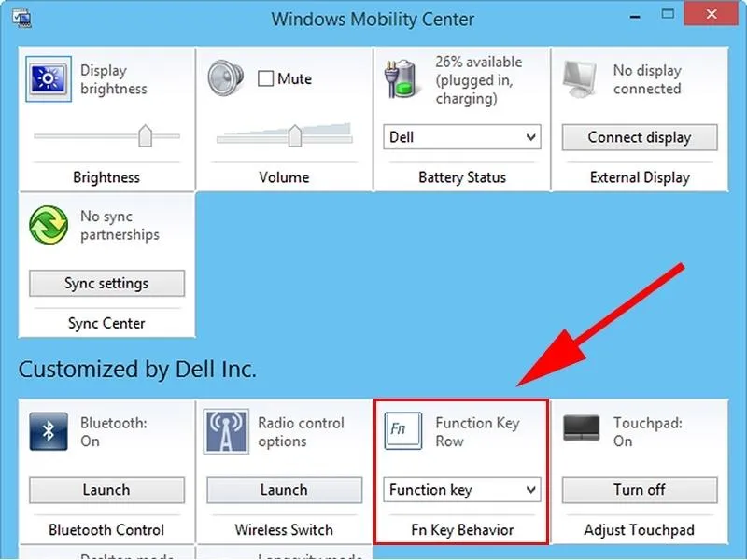Click the Radio control antenna icon
The height and width of the screenshot is (560, 747).
pyautogui.click(x=225, y=432)
